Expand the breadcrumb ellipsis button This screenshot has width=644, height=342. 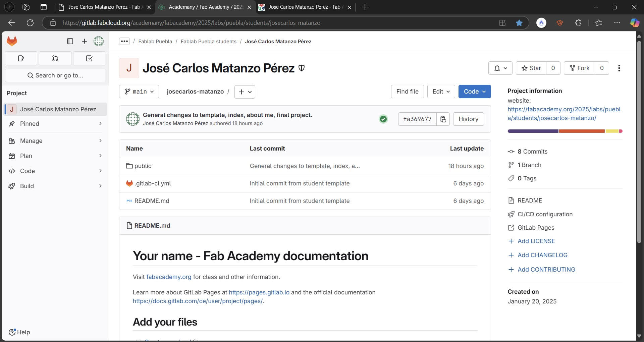pyautogui.click(x=124, y=41)
